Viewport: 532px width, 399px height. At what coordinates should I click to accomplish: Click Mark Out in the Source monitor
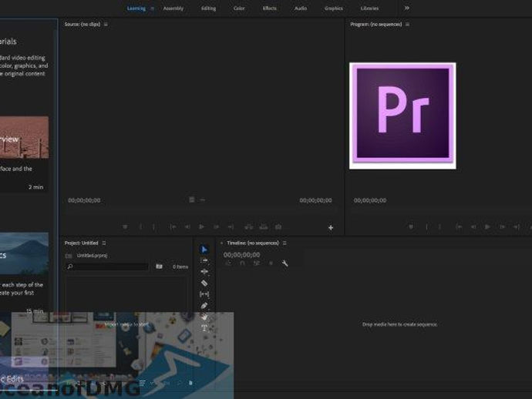[x=153, y=226]
